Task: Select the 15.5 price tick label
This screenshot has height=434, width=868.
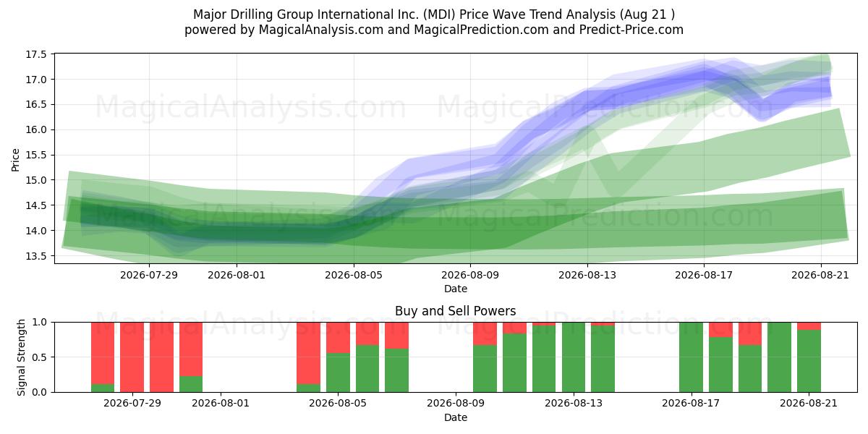Action: (x=36, y=156)
